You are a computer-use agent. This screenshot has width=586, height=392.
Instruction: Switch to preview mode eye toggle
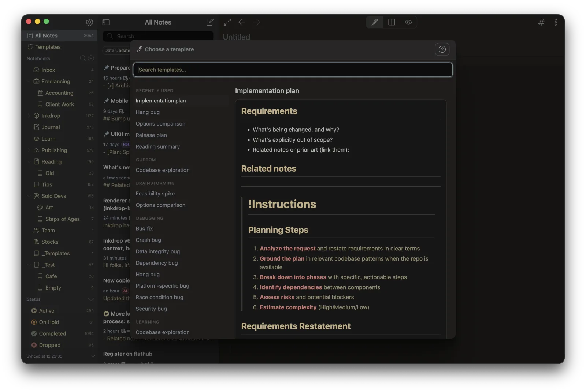click(x=408, y=22)
